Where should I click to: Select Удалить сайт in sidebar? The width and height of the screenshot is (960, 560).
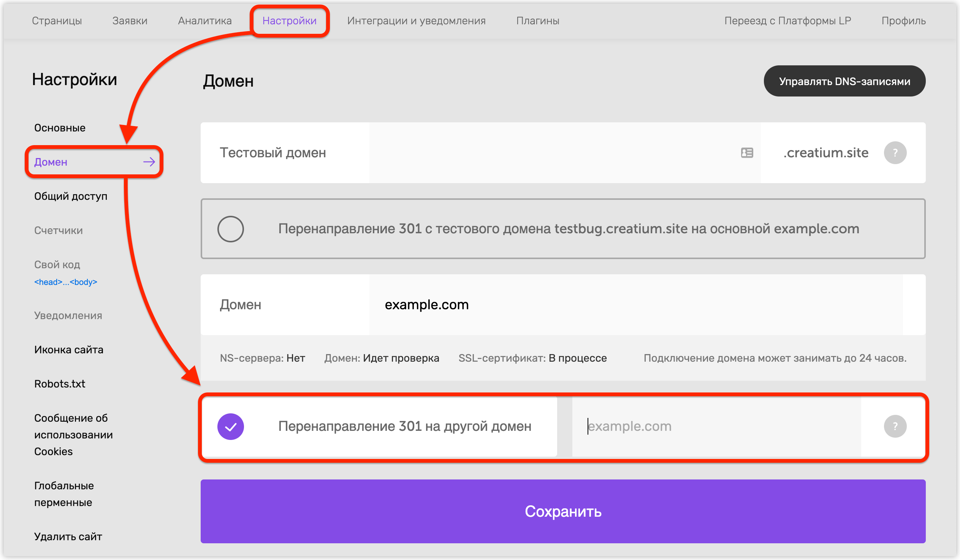pos(68,536)
